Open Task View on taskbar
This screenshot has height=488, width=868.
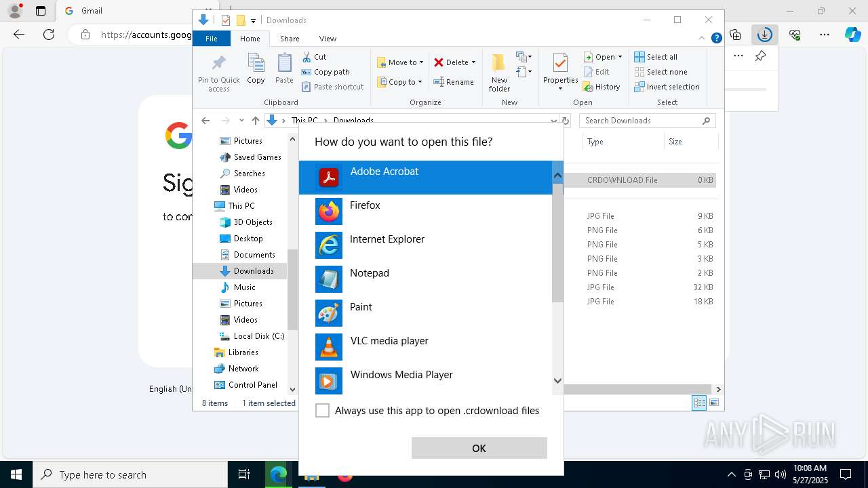click(244, 474)
